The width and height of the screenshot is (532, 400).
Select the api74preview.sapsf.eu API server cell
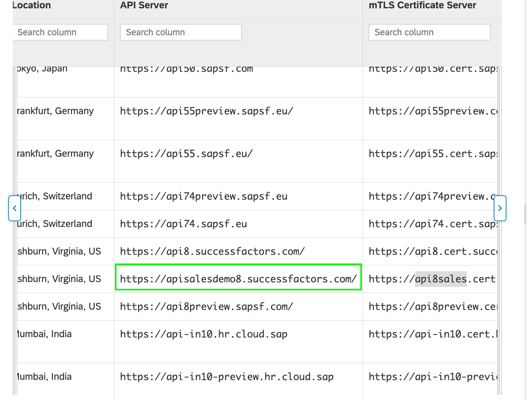238,196
